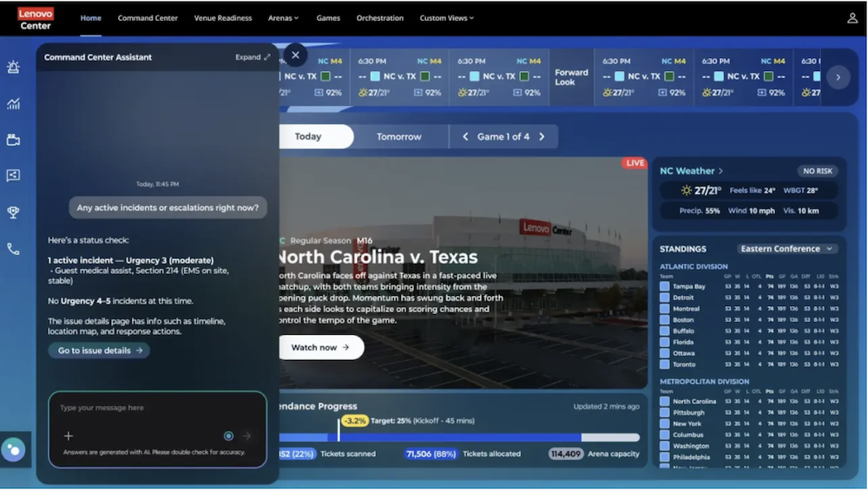Click the NO RISK badge
Screen dimensions: 868x491
coord(818,171)
